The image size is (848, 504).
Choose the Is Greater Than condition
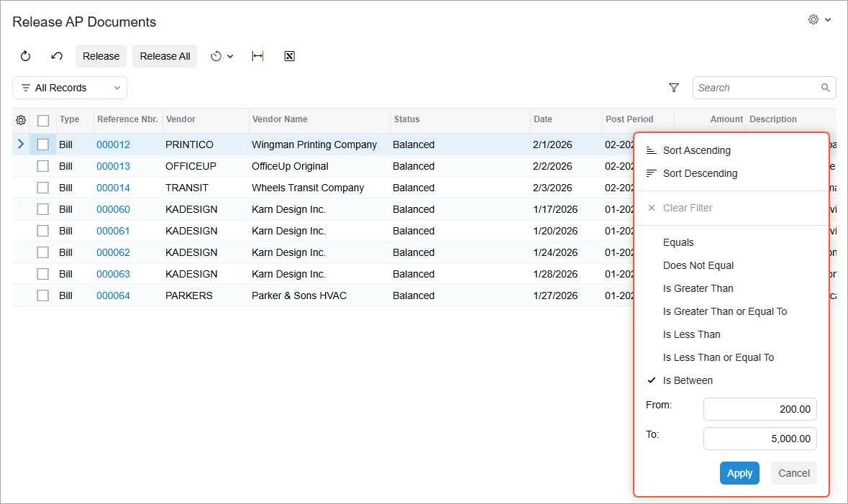(698, 288)
